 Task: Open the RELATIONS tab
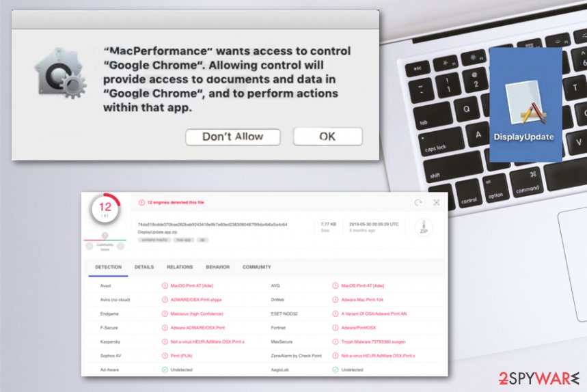180,267
